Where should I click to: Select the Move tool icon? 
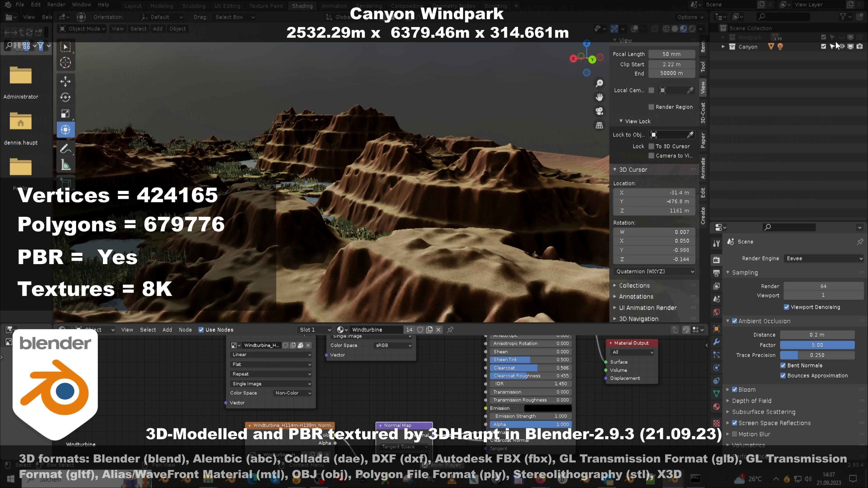click(x=65, y=81)
